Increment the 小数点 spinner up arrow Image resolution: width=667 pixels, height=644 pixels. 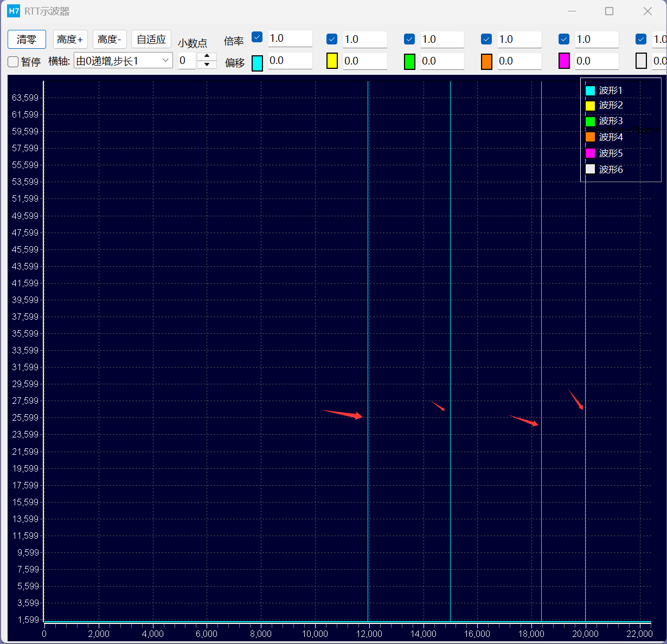tap(207, 56)
